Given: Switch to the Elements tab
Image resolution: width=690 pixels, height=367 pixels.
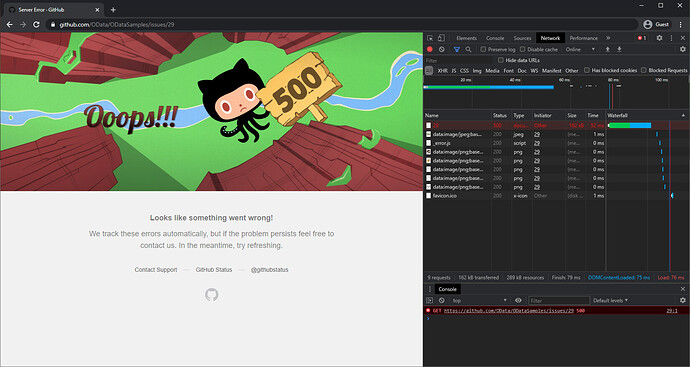Looking at the screenshot, I should tap(466, 38).
